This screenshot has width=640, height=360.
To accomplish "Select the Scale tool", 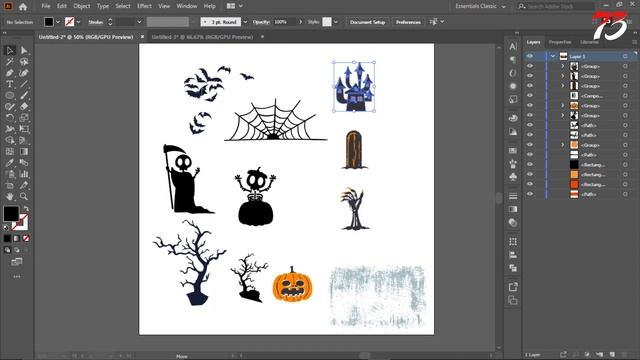I will pos(24,118).
